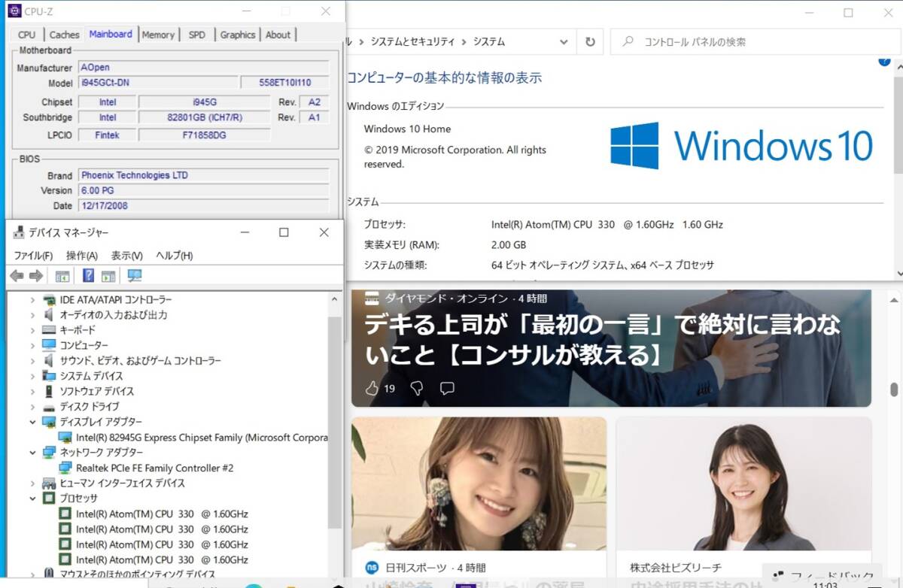Click the magnifier icon in Control Panel search
The image size is (903, 588).
[628, 42]
